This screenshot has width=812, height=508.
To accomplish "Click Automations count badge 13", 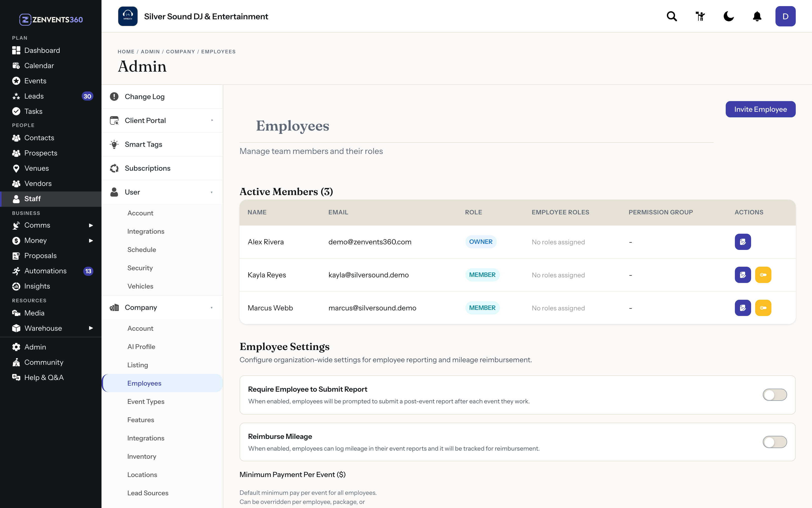I will [x=88, y=271].
